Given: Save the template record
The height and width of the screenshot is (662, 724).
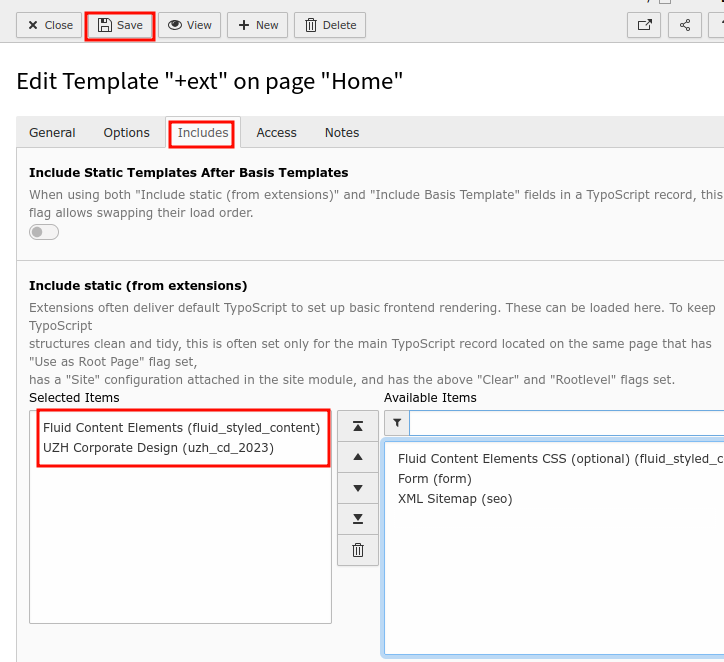Looking at the screenshot, I should click(x=120, y=25).
